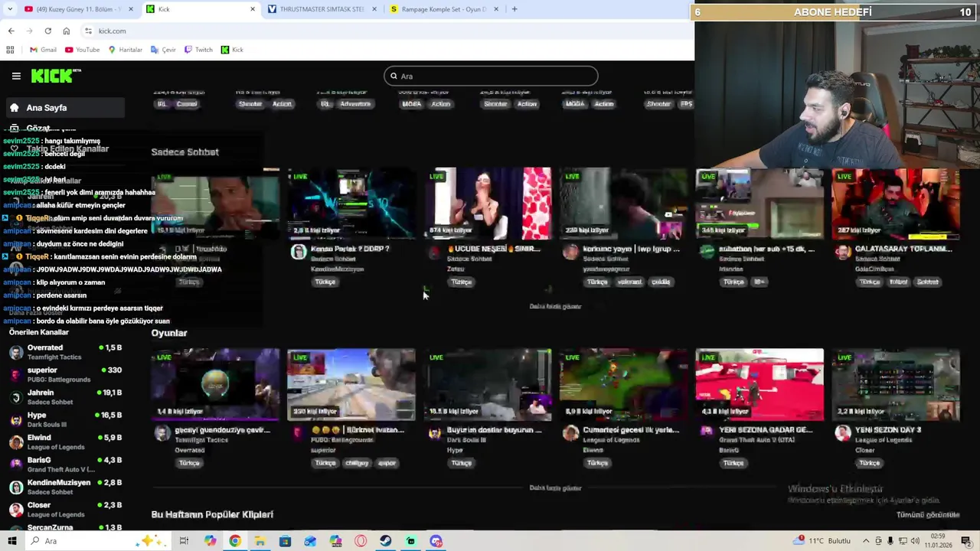Open the Oyunlar category heading
Viewport: 980px width, 551px height.
pyautogui.click(x=169, y=333)
